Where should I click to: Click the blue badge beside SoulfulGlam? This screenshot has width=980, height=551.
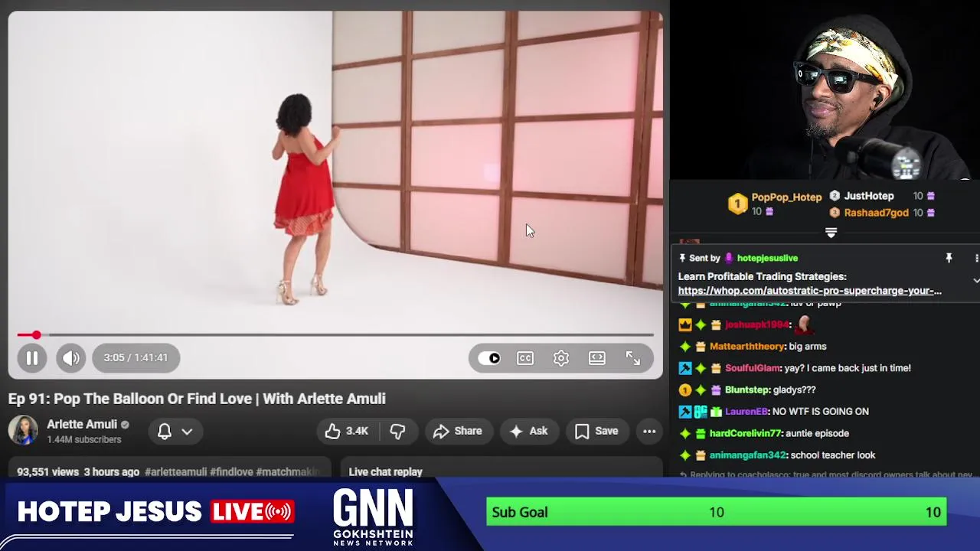point(685,368)
